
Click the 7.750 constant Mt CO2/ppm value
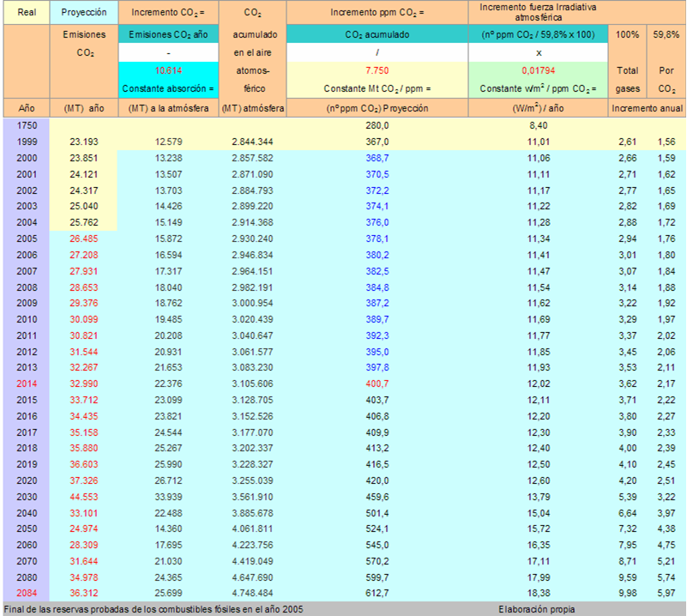click(377, 69)
